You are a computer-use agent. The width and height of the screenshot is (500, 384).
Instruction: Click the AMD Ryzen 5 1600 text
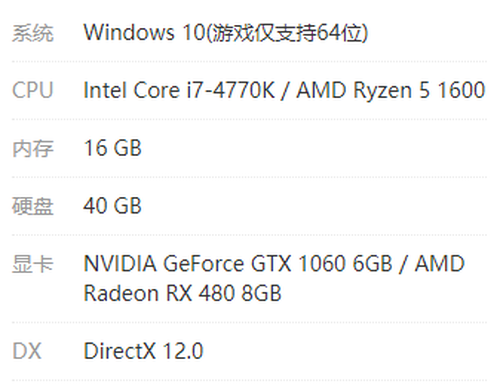point(391,90)
